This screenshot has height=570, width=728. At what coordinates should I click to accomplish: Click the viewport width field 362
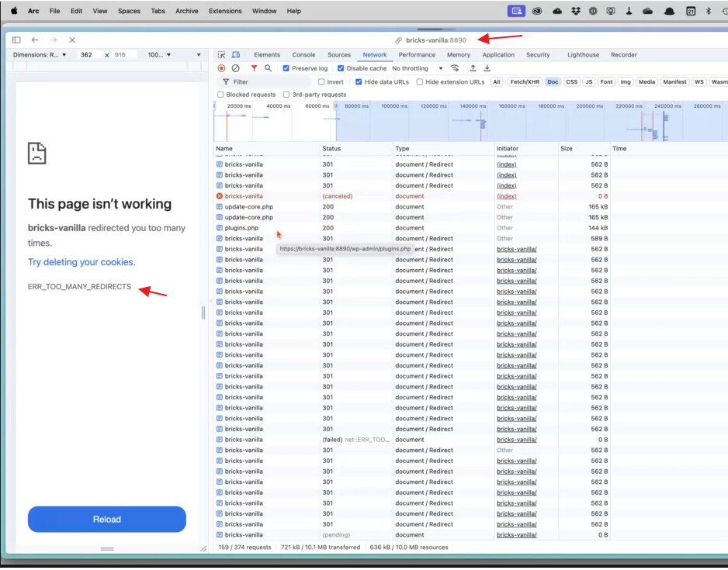[88, 55]
